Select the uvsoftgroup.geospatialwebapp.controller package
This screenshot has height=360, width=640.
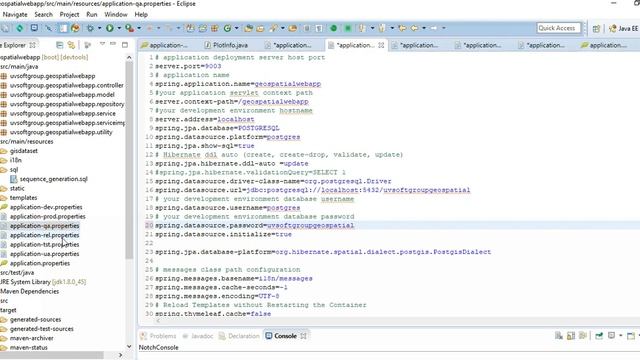pyautogui.click(x=67, y=86)
